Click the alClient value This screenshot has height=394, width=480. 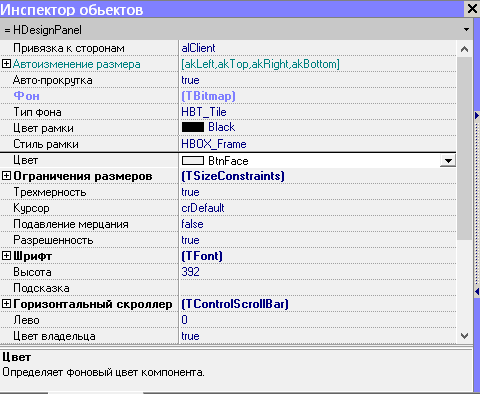point(198,48)
